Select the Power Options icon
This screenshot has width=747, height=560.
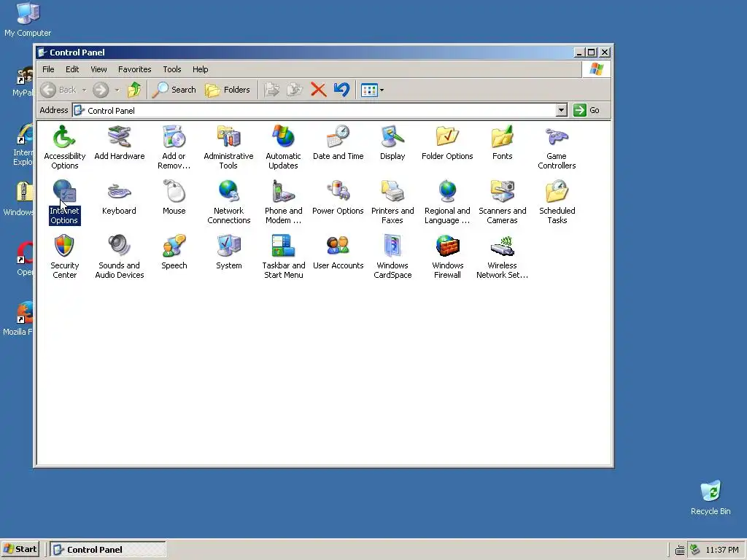(338, 197)
